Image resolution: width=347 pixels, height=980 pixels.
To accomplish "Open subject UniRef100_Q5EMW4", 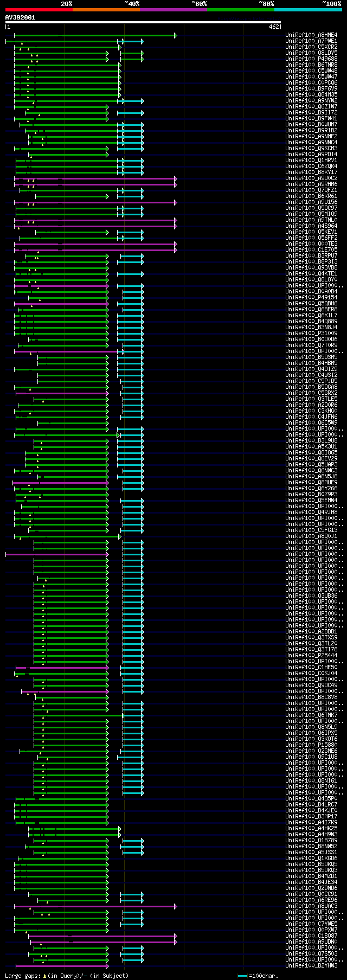I will point(311,501).
